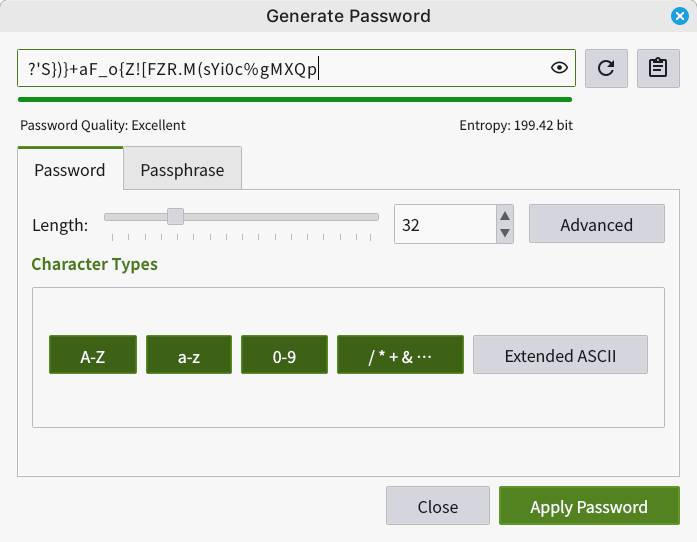Viewport: 697px width, 542px height.
Task: Toggle the special characters / * + & button
Action: click(400, 355)
